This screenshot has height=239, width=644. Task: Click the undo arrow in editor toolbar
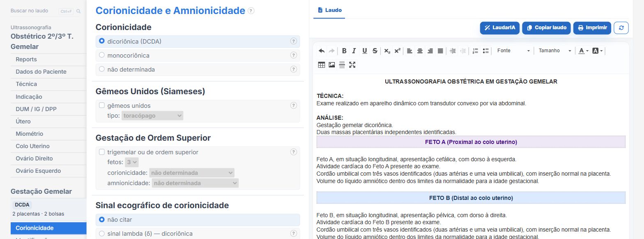[x=322, y=51]
